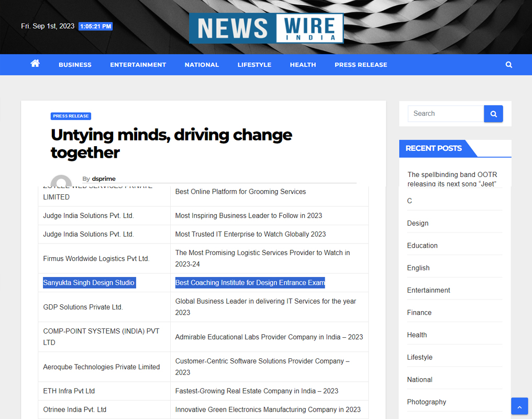This screenshot has height=419, width=532.
Task: Open search via navbar magnifier icon
Action: pyautogui.click(x=508, y=64)
